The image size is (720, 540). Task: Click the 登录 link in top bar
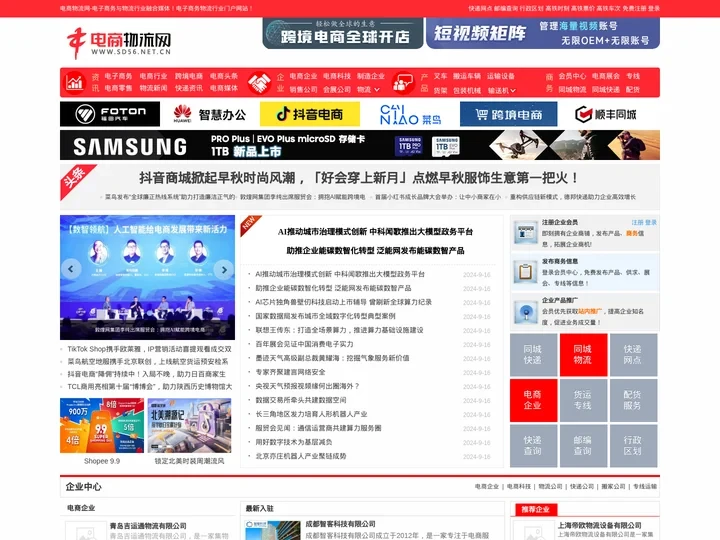click(x=654, y=8)
